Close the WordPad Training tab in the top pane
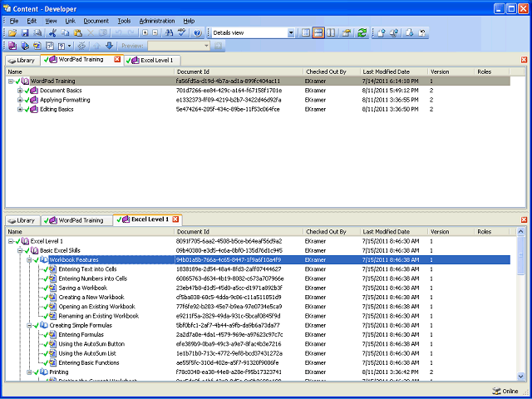Screen dimensions: 532x399 click(x=117, y=59)
